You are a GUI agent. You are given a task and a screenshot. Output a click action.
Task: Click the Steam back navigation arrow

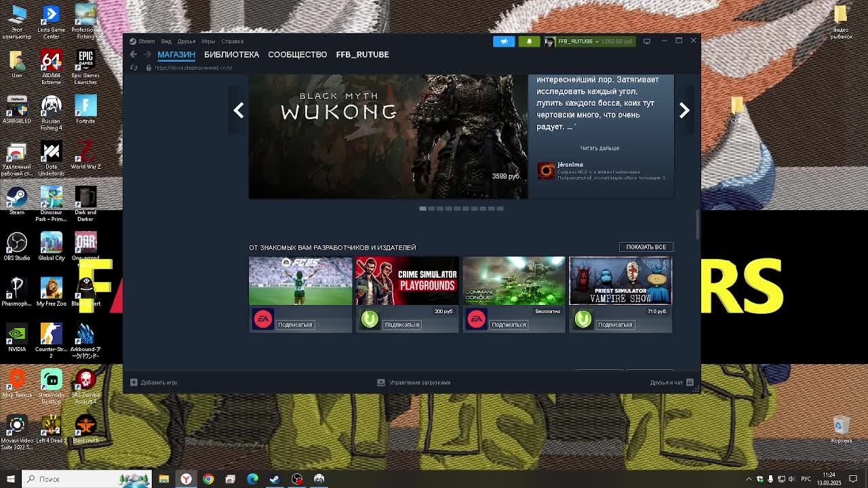click(134, 54)
